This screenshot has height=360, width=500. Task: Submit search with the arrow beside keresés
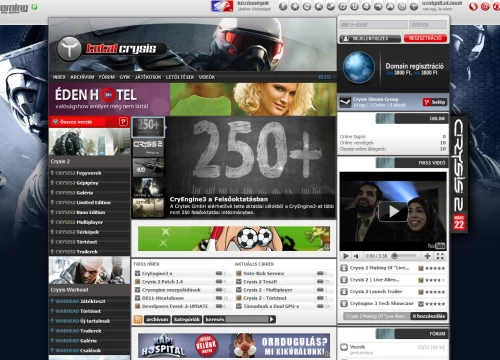pos(272,319)
